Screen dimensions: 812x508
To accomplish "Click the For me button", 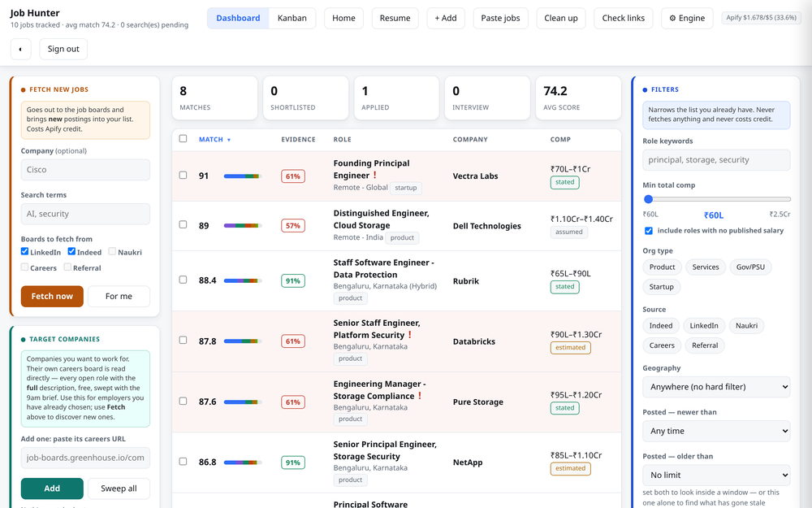I will tap(119, 296).
